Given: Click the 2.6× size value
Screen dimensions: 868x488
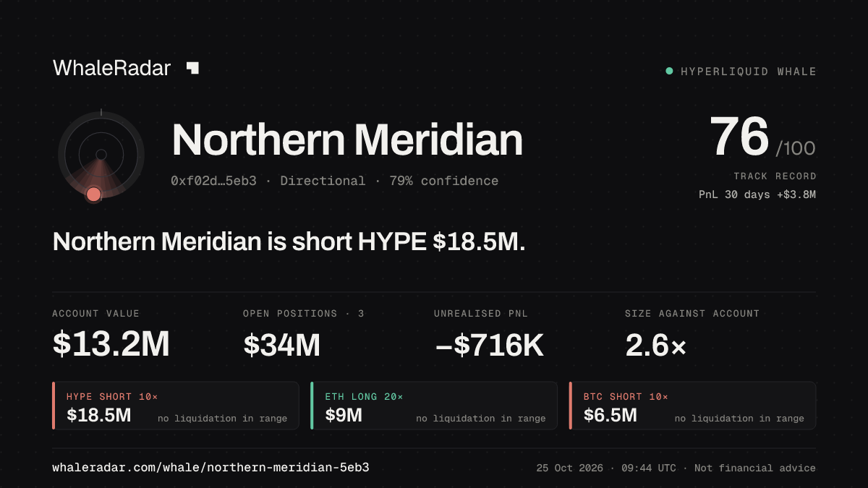Looking at the screenshot, I should (x=655, y=345).
